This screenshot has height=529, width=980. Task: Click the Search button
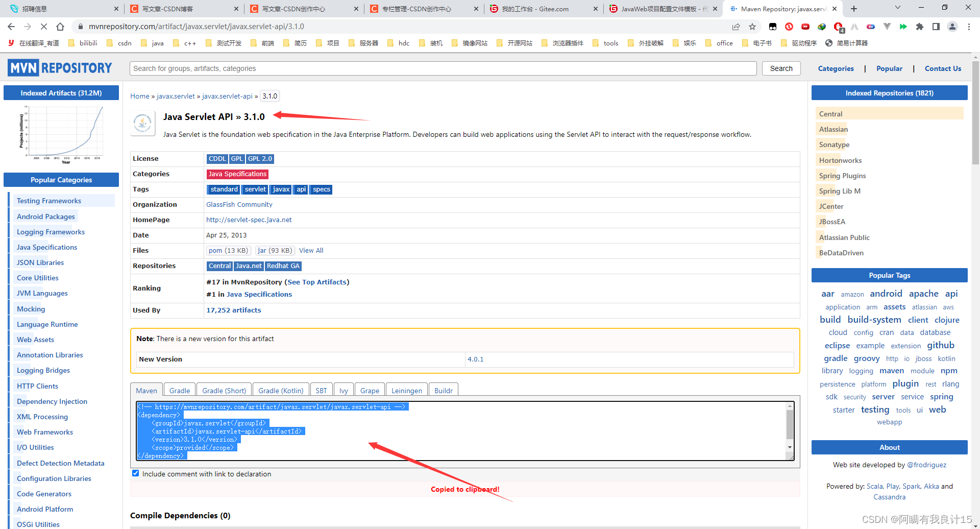point(781,68)
